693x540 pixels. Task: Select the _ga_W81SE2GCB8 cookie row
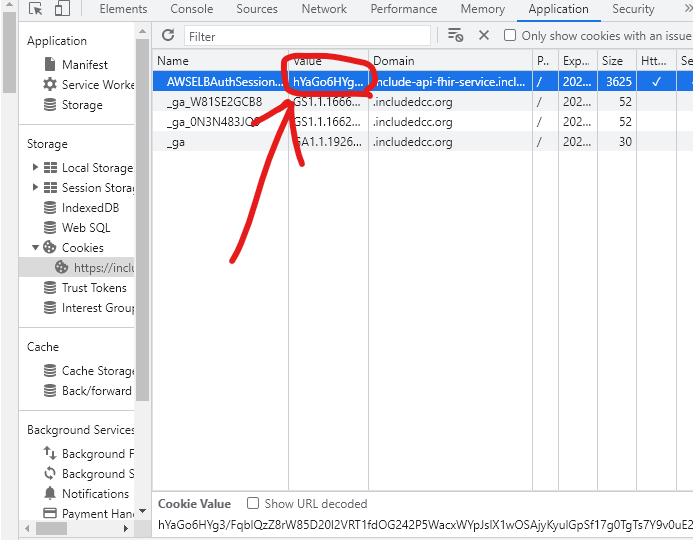click(x=423, y=102)
